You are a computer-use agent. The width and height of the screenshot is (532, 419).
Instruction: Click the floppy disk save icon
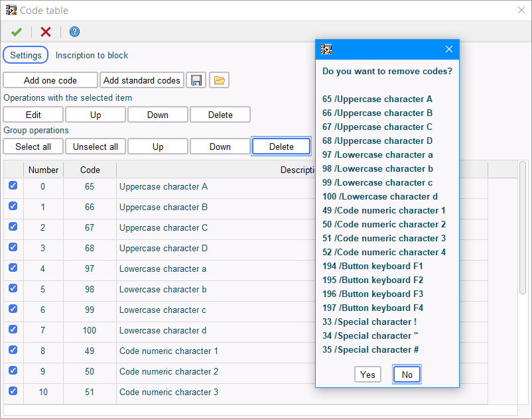[196, 80]
